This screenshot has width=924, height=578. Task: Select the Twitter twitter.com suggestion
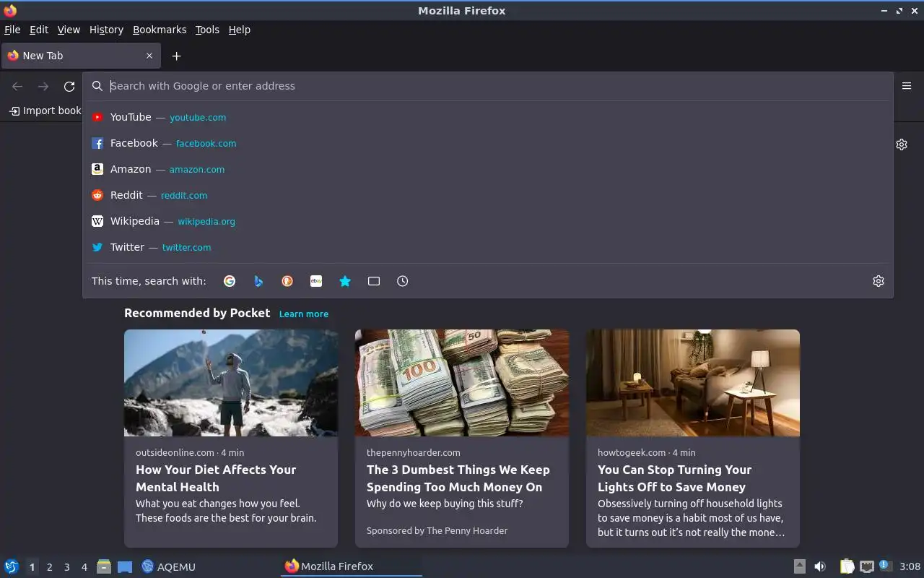pyautogui.click(x=488, y=247)
